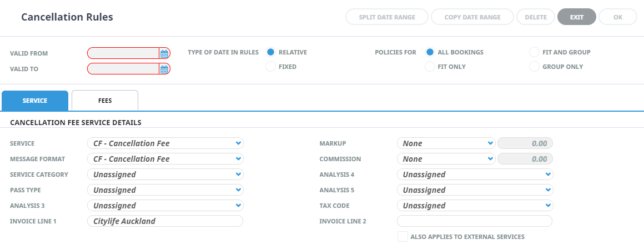
Task: Select Group Only policy option
Action: click(x=535, y=67)
